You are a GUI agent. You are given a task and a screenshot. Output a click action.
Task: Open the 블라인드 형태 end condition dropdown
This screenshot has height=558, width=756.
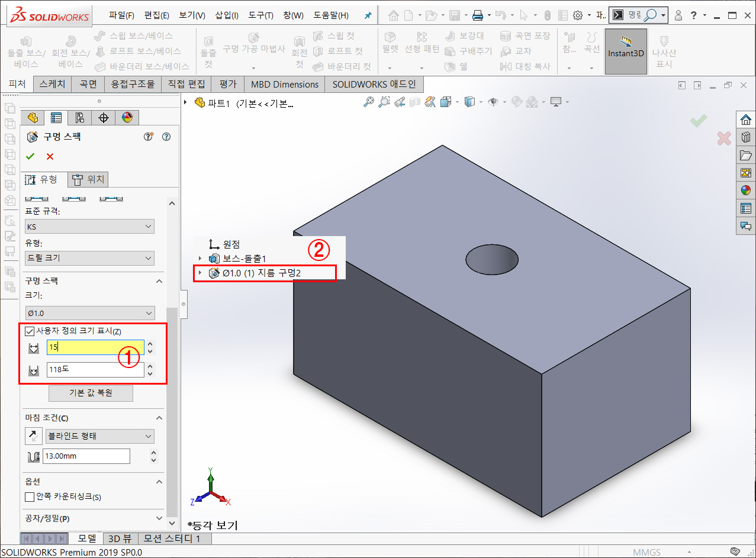tap(99, 436)
